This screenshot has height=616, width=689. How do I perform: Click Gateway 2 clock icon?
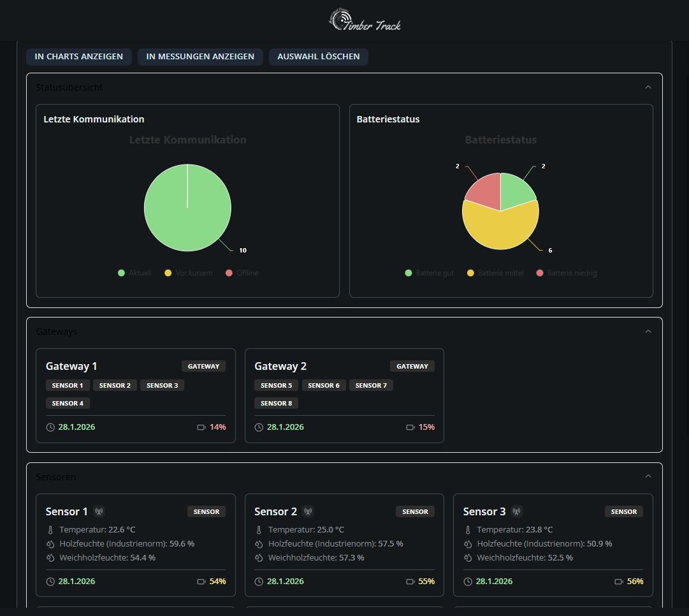(259, 427)
